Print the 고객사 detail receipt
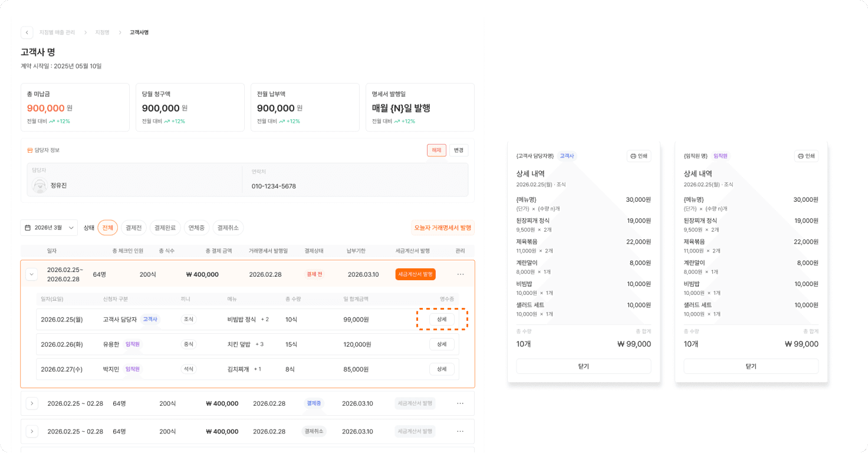Screen dimensions: 868x453 [x=639, y=156]
